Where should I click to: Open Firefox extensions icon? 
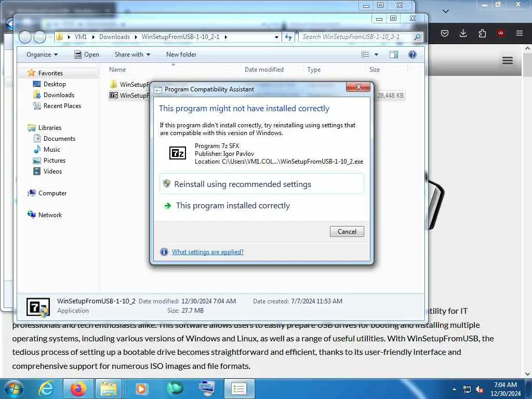(x=482, y=33)
